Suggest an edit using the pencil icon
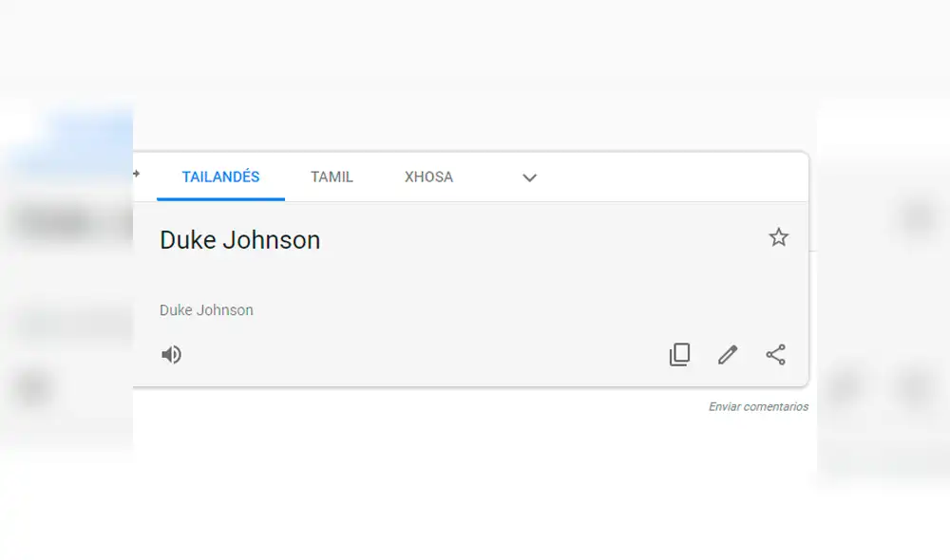Image resolution: width=950 pixels, height=560 pixels. pos(728,354)
